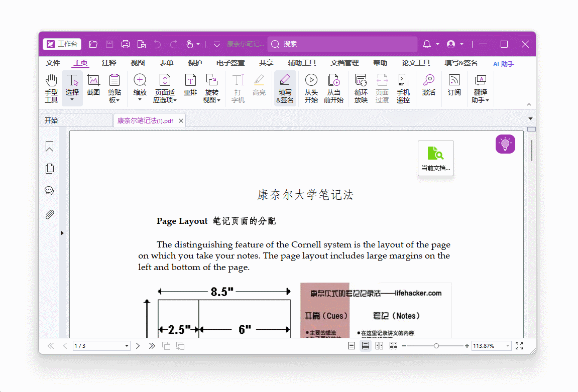The height and width of the screenshot is (392, 578).
Task: Switch to the 表单 ribbon tab
Action: (x=166, y=63)
